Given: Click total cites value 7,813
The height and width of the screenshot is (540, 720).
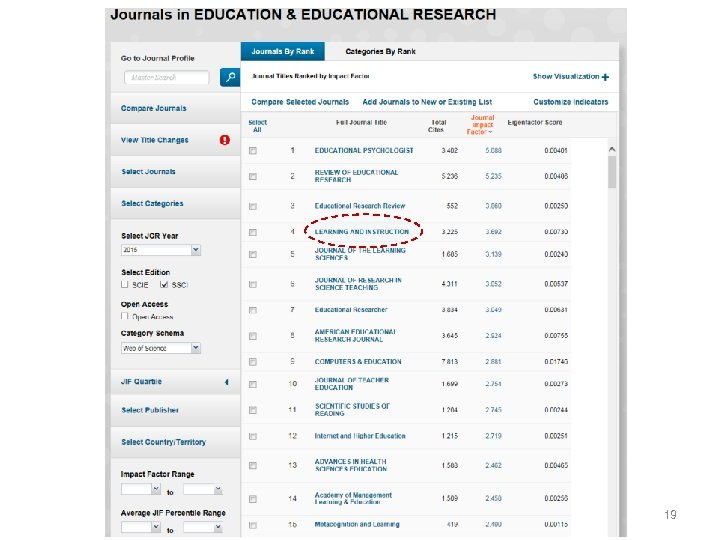Looking at the screenshot, I should coord(450,362).
